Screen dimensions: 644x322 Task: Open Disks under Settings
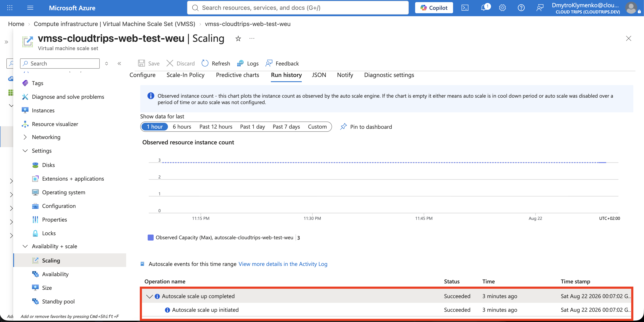(x=48, y=165)
